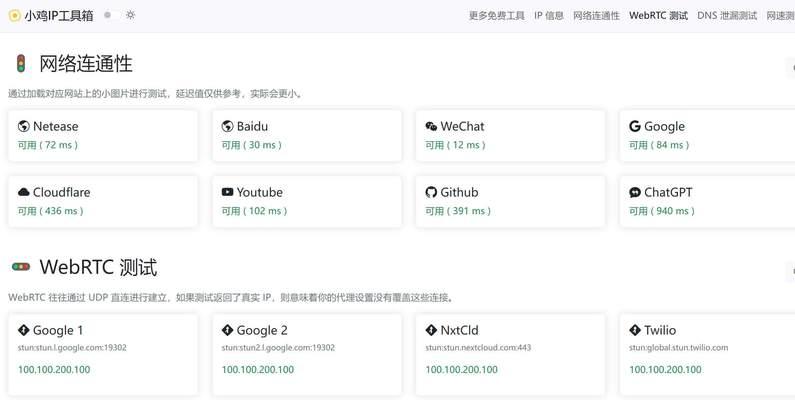The image size is (795, 400).
Task: Click the sun theme icon
Action: [x=131, y=15]
